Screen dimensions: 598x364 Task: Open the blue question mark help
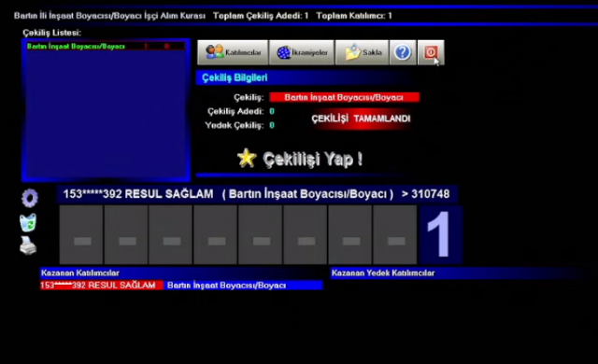[x=403, y=52]
